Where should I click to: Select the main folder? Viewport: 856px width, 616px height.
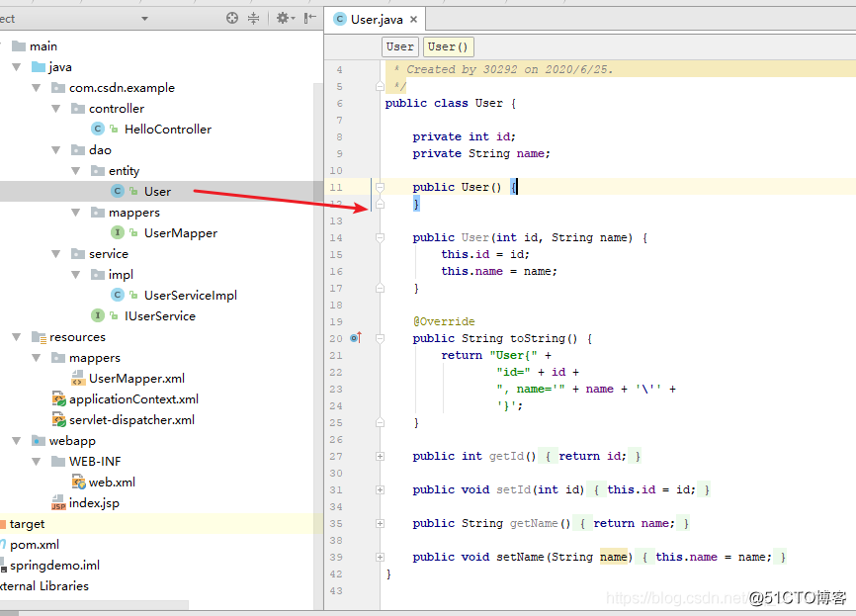43,46
